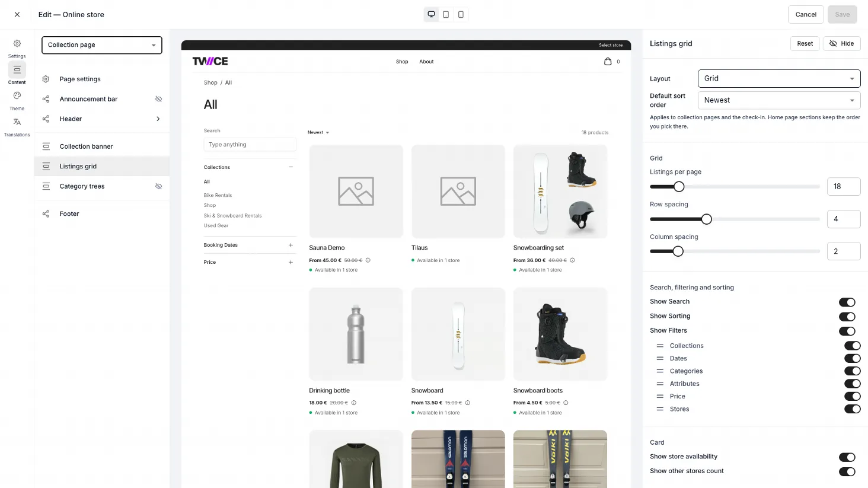
Task: Toggle the Attributes filter switch
Action: click(852, 384)
